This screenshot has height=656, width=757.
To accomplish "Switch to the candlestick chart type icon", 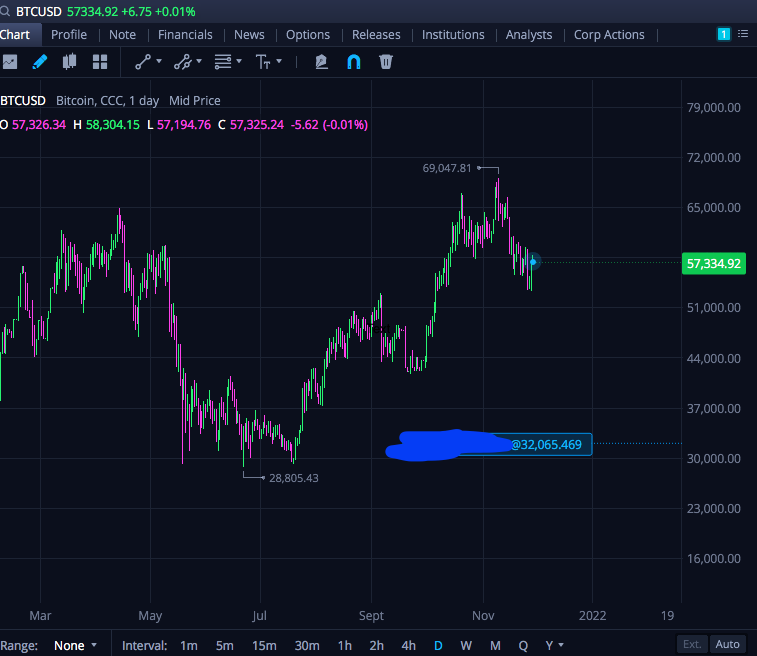I will click(x=70, y=62).
